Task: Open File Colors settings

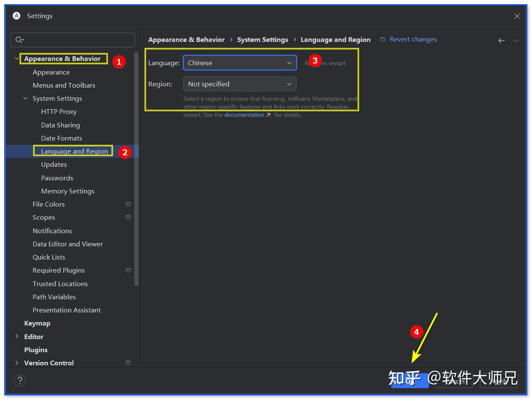Action: [x=49, y=204]
